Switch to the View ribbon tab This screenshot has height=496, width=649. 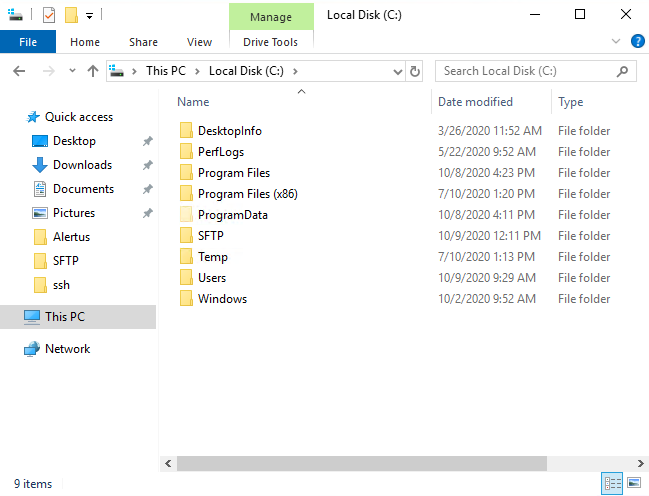pyautogui.click(x=199, y=42)
